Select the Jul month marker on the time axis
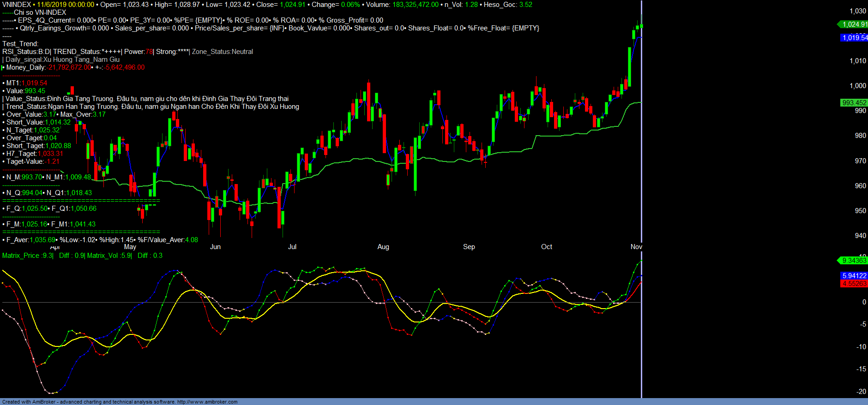Screen dimensions: 868x405 [292, 247]
